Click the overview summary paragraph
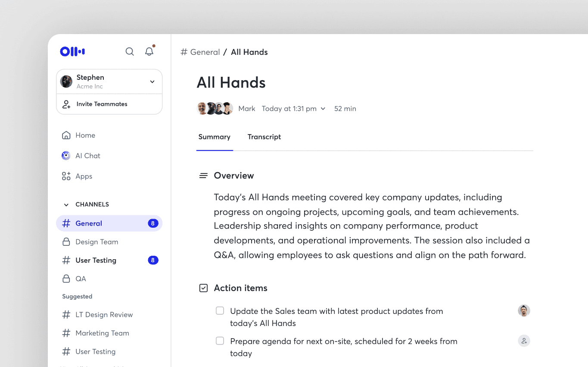The height and width of the screenshot is (367, 588). [x=372, y=226]
